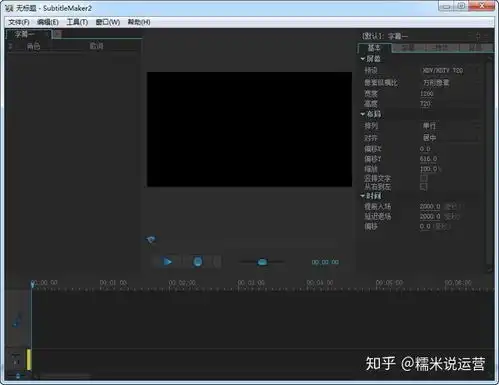Open the 像素纵横比 dropdown
The height and width of the screenshot is (385, 499).
pyautogui.click(x=449, y=82)
